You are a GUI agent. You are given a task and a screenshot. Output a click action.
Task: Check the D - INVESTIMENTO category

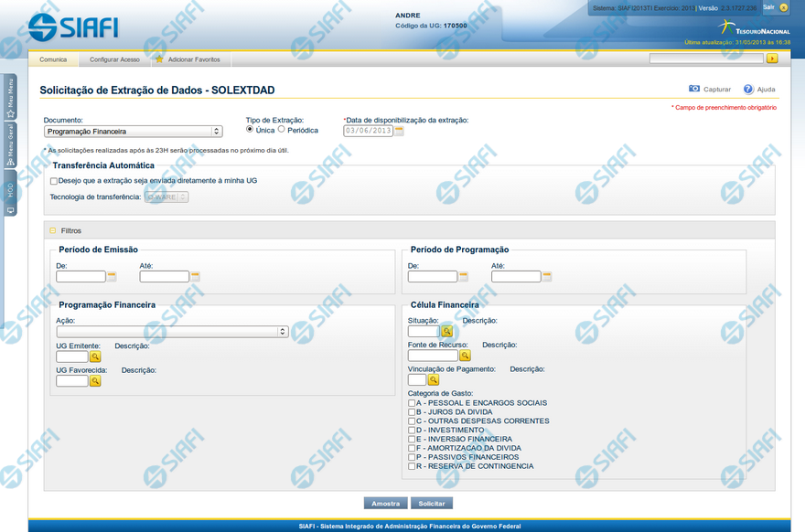click(x=412, y=431)
